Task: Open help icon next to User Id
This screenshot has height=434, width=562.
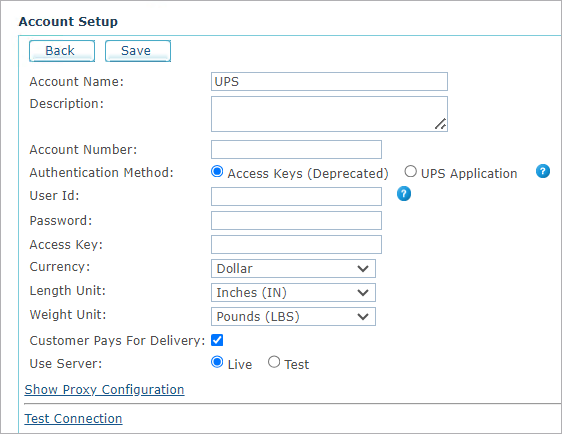Action: pyautogui.click(x=404, y=194)
